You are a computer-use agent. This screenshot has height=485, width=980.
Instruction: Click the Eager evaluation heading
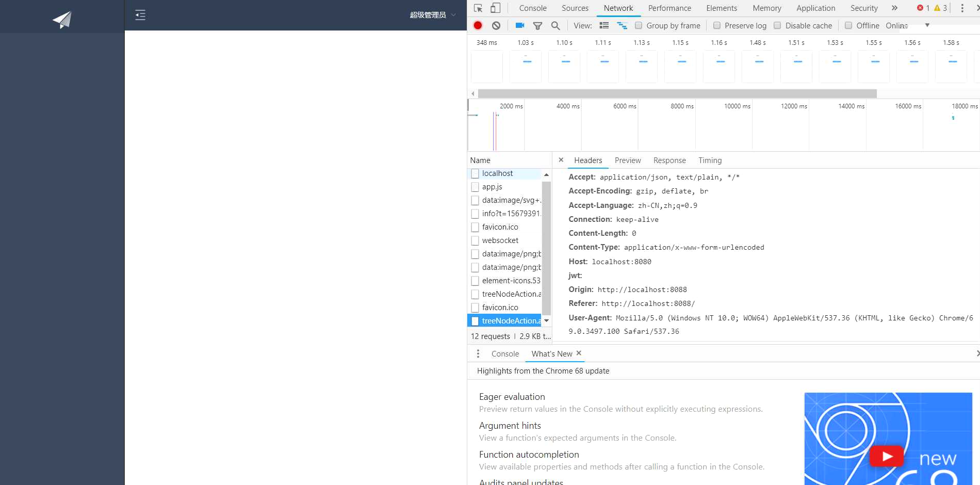512,397
